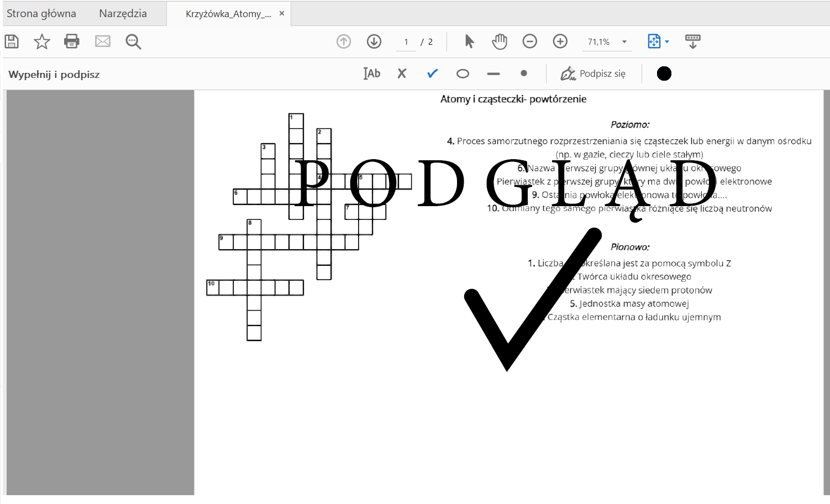The height and width of the screenshot is (504, 830).
Task: Click the page number input field
Action: [406, 42]
